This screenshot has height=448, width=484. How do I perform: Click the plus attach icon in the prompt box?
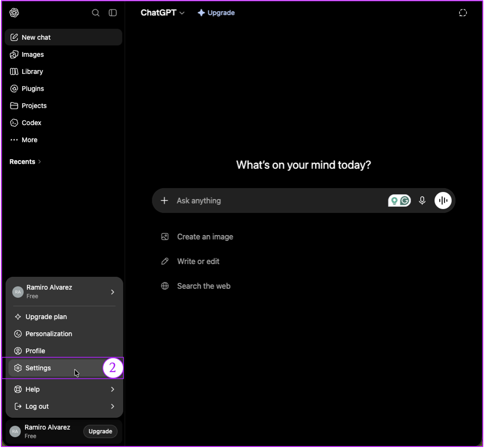(164, 201)
